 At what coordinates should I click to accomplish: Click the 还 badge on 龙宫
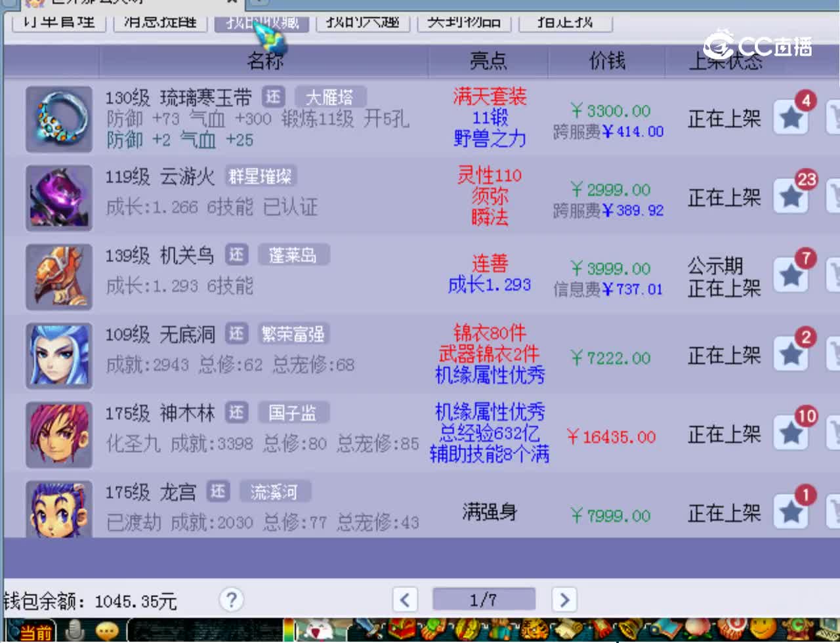pos(218,491)
